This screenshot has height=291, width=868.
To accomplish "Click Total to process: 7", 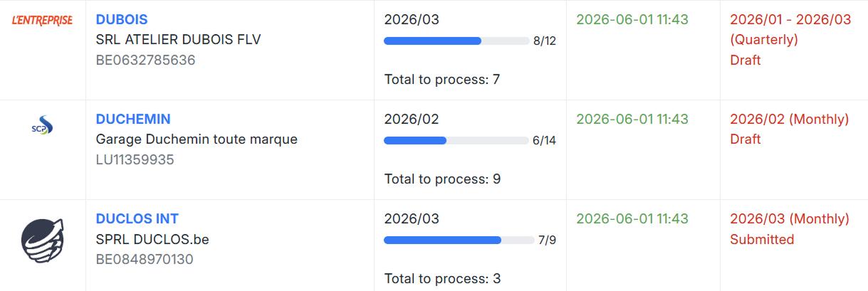I will (442, 79).
